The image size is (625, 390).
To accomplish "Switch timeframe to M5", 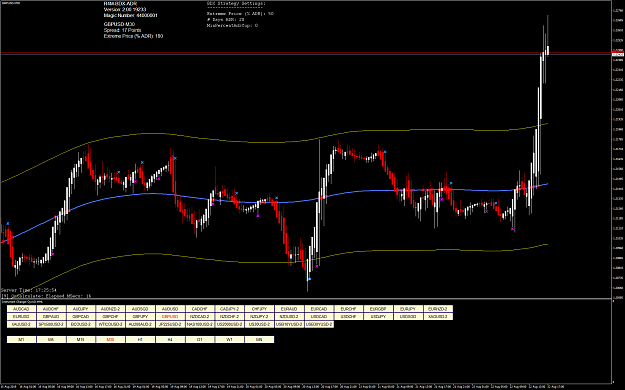I will (51, 340).
